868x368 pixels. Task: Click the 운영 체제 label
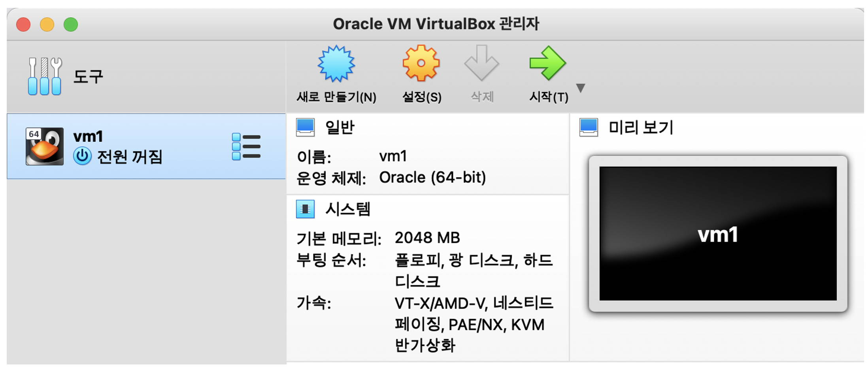(331, 178)
